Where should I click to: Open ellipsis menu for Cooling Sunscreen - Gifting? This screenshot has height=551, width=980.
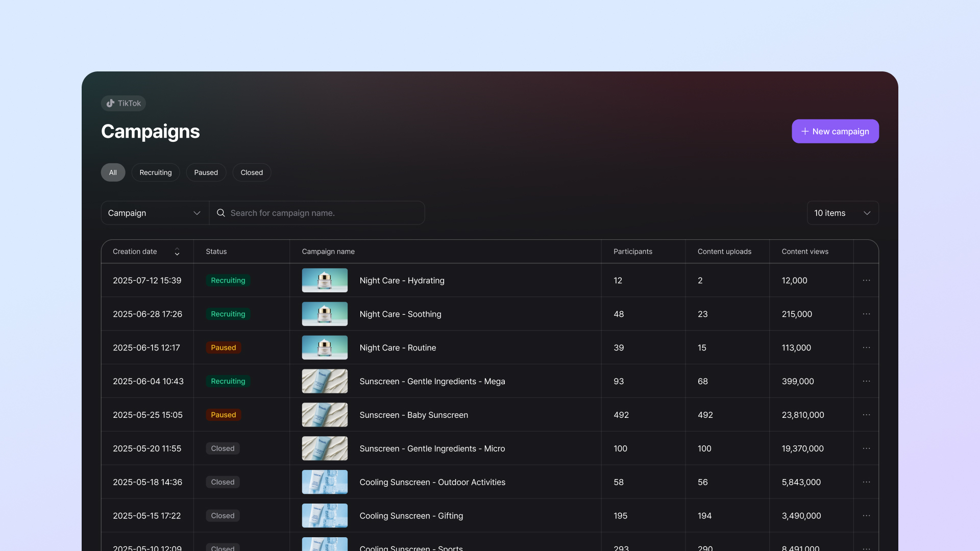coord(866,516)
